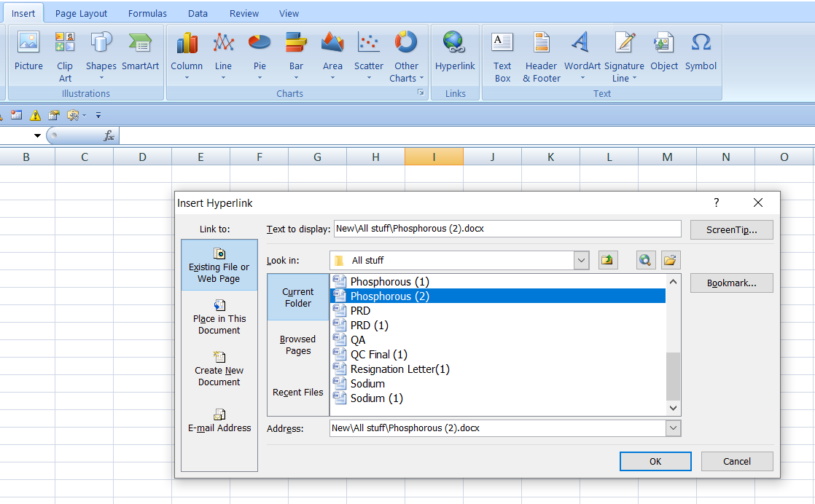Click the Browse for File icon
This screenshot has width=815, height=504.
click(x=670, y=260)
